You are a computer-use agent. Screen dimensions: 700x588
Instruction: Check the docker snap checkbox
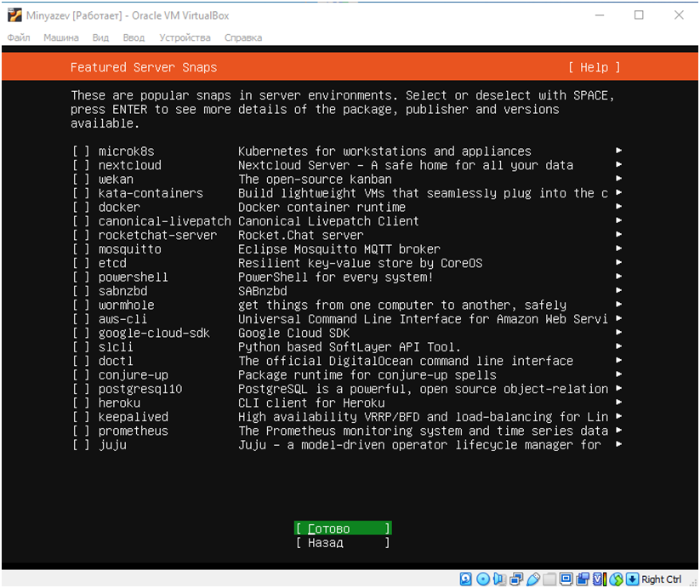click(82, 207)
